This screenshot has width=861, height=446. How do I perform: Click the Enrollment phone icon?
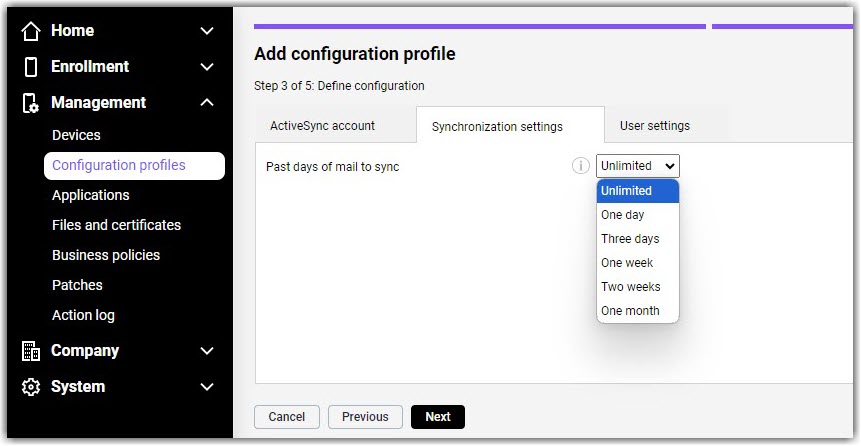pyautogui.click(x=31, y=67)
